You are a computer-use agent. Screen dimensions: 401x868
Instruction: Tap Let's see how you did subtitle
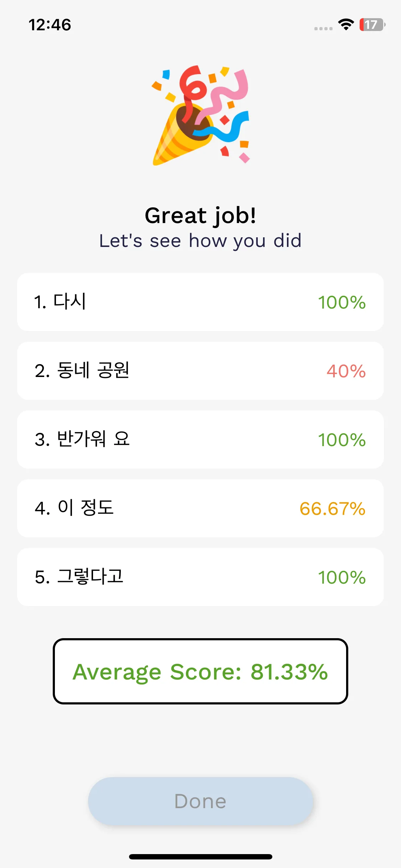point(200,241)
